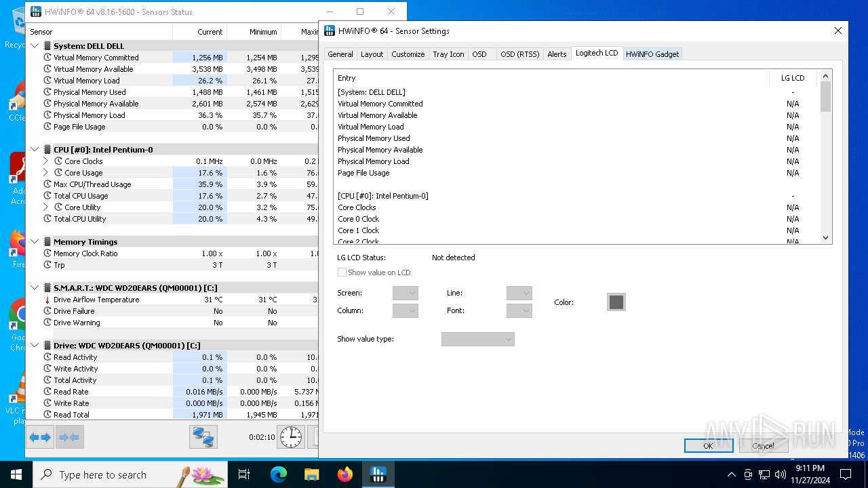This screenshot has width=868, height=488.
Task: Click the S.M.A.R.T. WDC drive icon
Action: [x=47, y=288]
